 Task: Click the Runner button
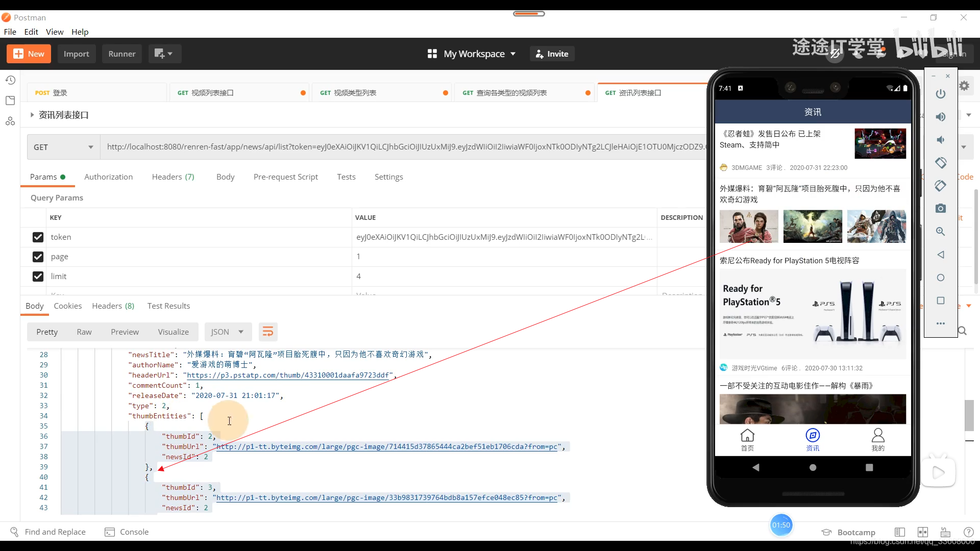point(121,54)
